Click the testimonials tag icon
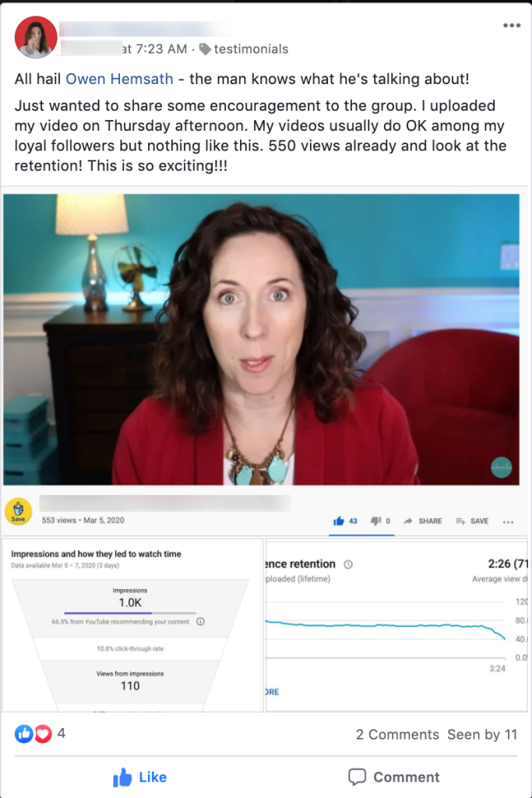 (x=205, y=49)
